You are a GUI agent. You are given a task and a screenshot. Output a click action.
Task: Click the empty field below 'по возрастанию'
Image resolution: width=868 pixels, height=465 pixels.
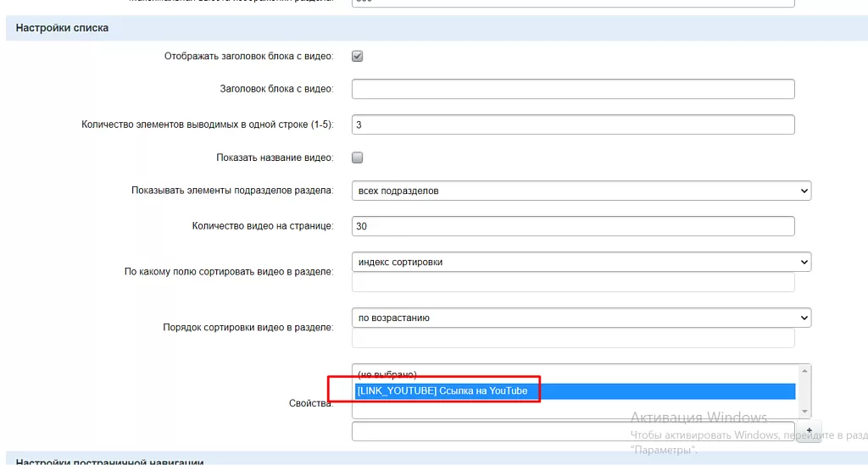pyautogui.click(x=573, y=338)
